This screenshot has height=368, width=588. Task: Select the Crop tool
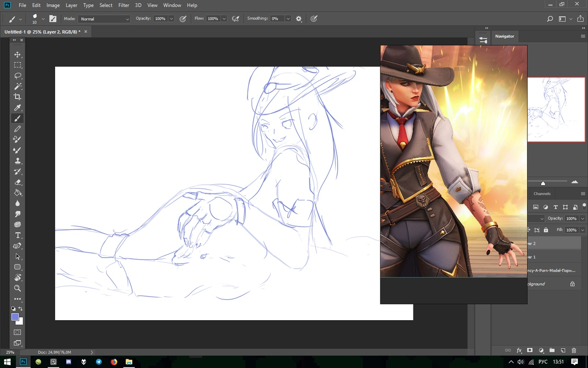tap(17, 97)
